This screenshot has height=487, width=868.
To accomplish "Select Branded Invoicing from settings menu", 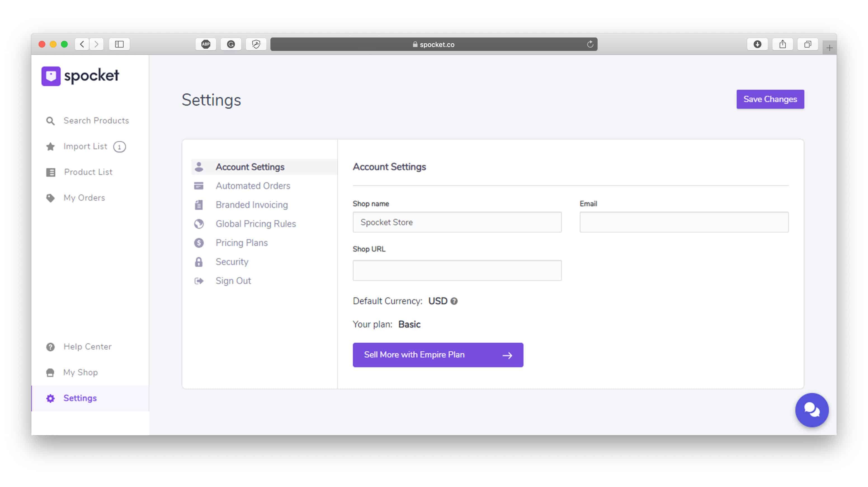I will point(252,204).
